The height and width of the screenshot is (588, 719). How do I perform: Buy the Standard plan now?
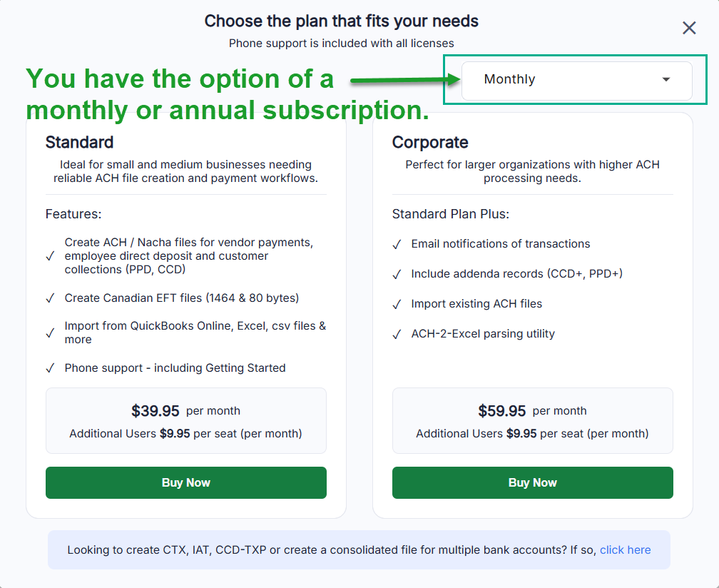pyautogui.click(x=186, y=482)
